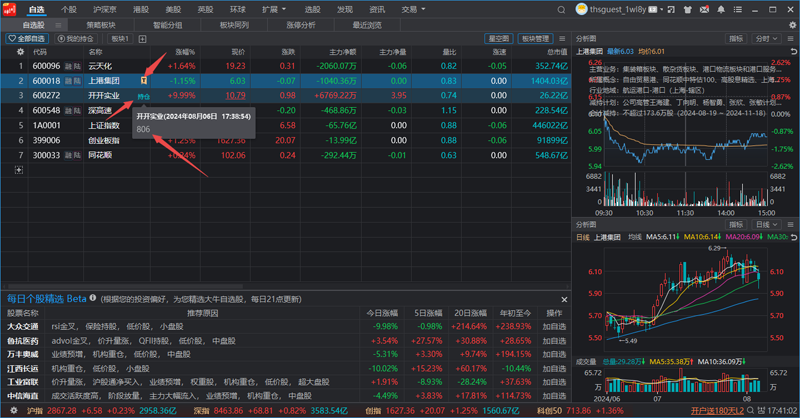Viewport: 800px width, 418px height.
Task: Sort by the 涨幅% column header
Action: point(185,52)
